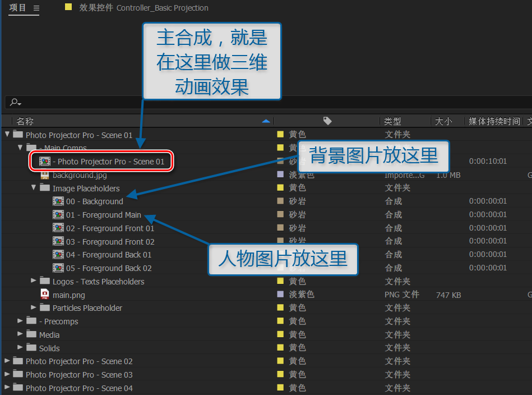Viewport: 532px width, 395px height.
Task: Click the yellow label swatch of Scene 01 folder
Action: (x=280, y=134)
